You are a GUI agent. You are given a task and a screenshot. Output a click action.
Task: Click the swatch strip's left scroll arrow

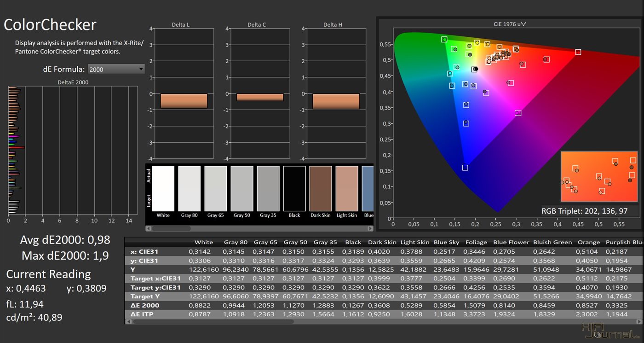point(149,228)
